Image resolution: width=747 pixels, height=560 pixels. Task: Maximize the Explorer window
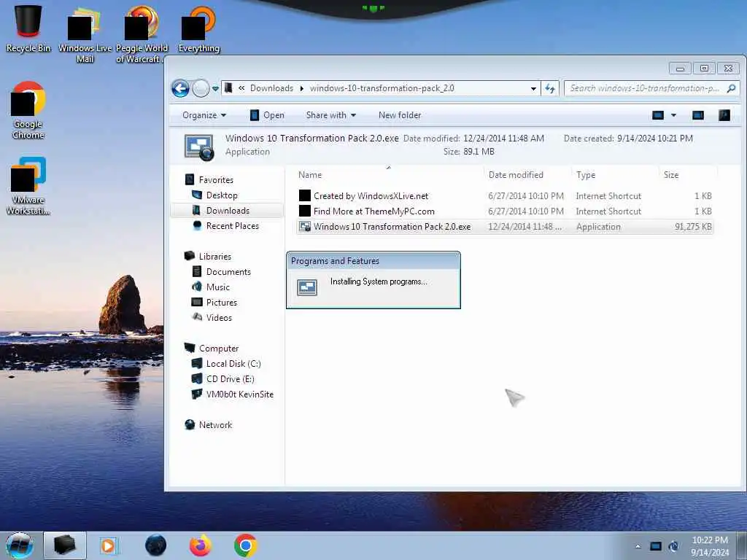pyautogui.click(x=704, y=69)
